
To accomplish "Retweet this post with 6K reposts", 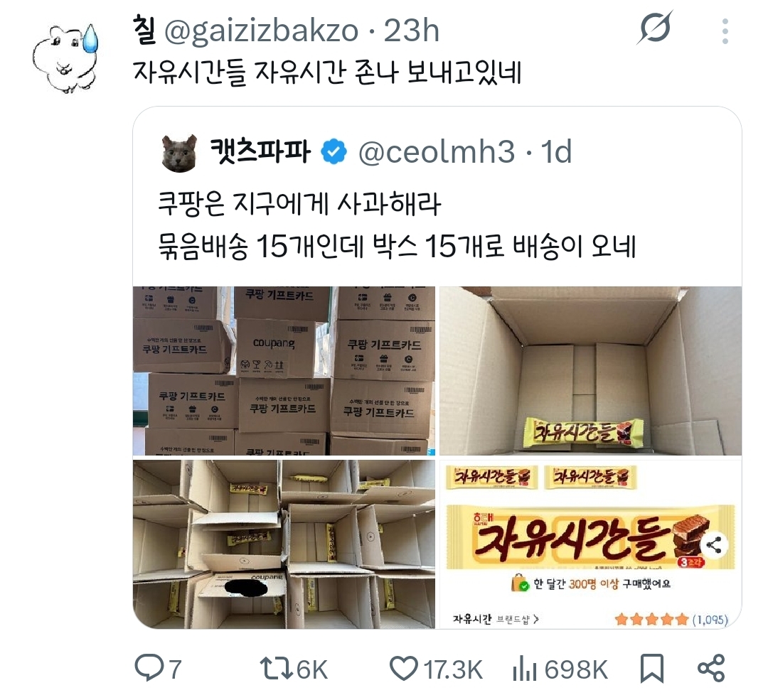I will (x=275, y=669).
